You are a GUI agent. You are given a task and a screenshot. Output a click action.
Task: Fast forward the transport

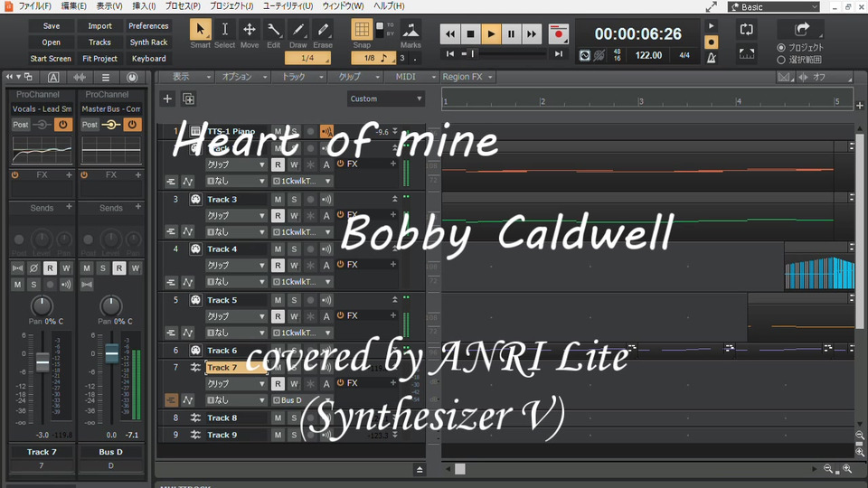531,33
